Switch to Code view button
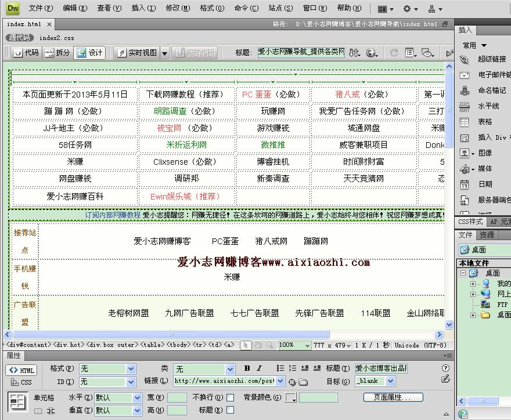The width and height of the screenshot is (511, 420). tap(26, 53)
